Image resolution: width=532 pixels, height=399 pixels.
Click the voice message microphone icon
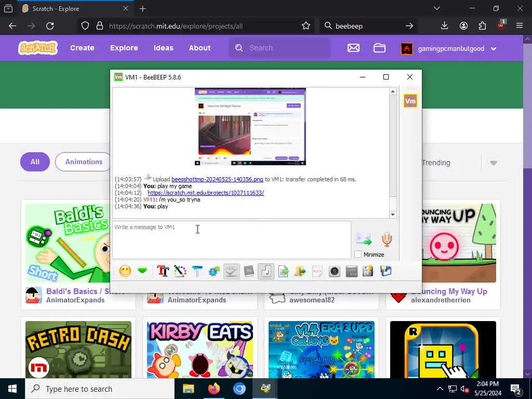[x=387, y=239]
